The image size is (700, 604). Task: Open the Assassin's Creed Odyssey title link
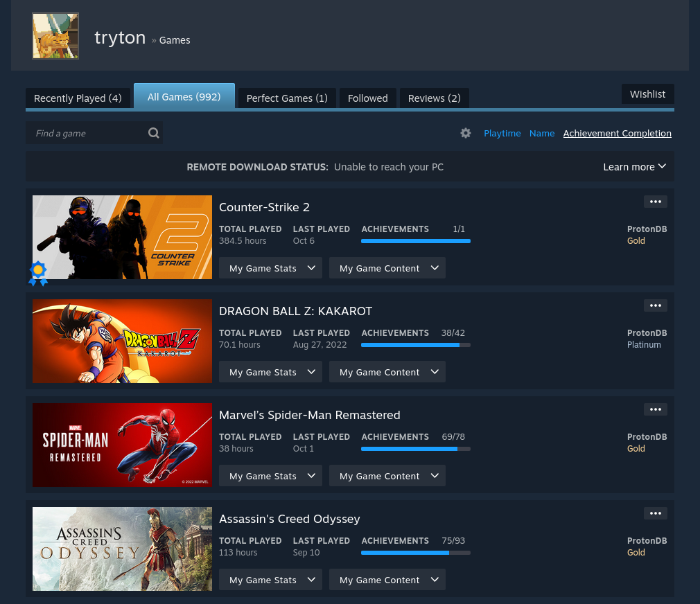(289, 519)
